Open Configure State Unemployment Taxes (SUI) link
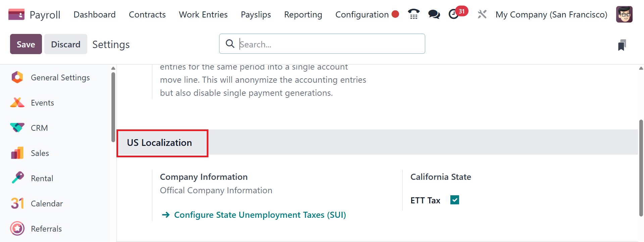Screen dimensions: 644x242 [x=260, y=215]
